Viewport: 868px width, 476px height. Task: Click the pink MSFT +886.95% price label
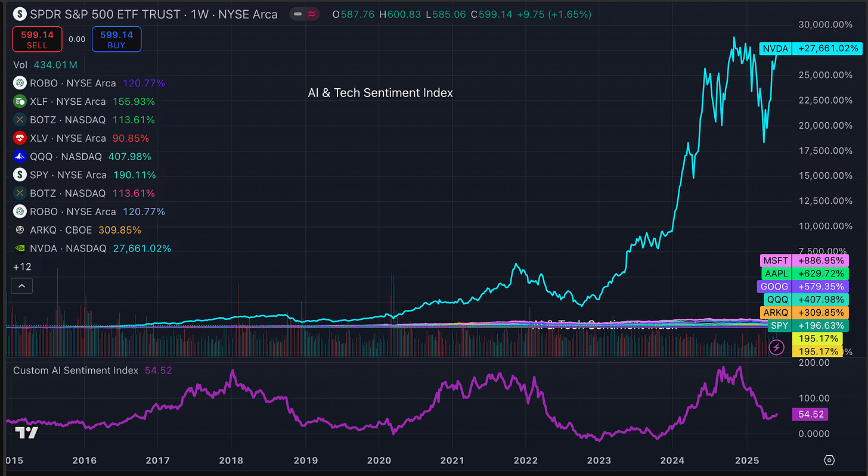coord(805,260)
